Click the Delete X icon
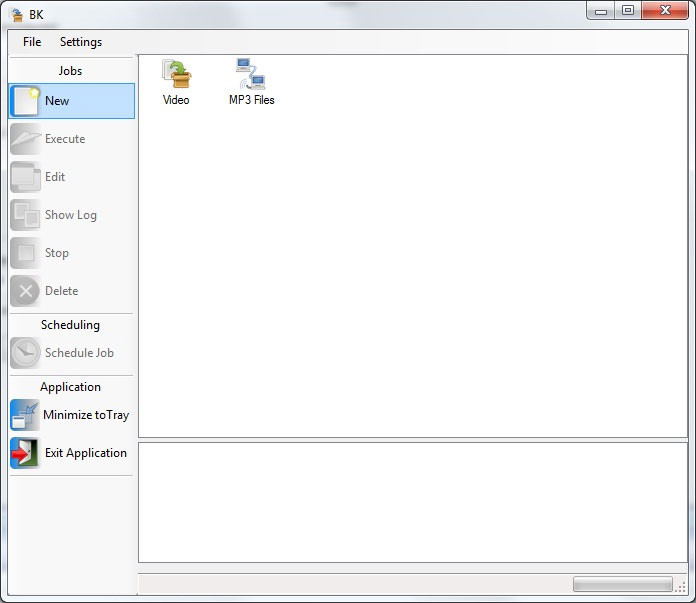This screenshot has height=603, width=696. (25, 291)
